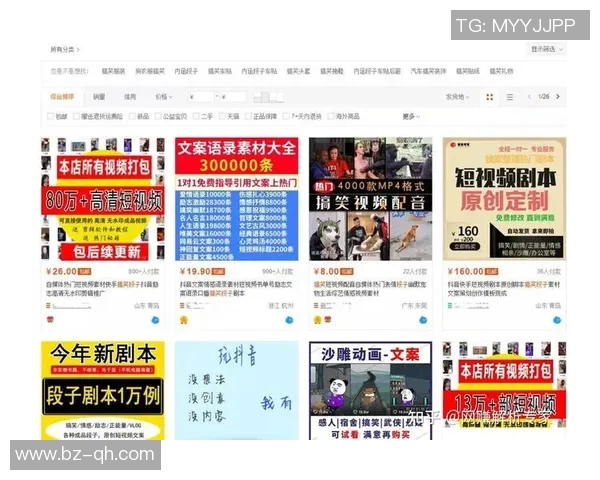Screen dimensions: 600x480
Task: Open 沙雕动画-文案 product thumbnail
Action: [x=370, y=390]
